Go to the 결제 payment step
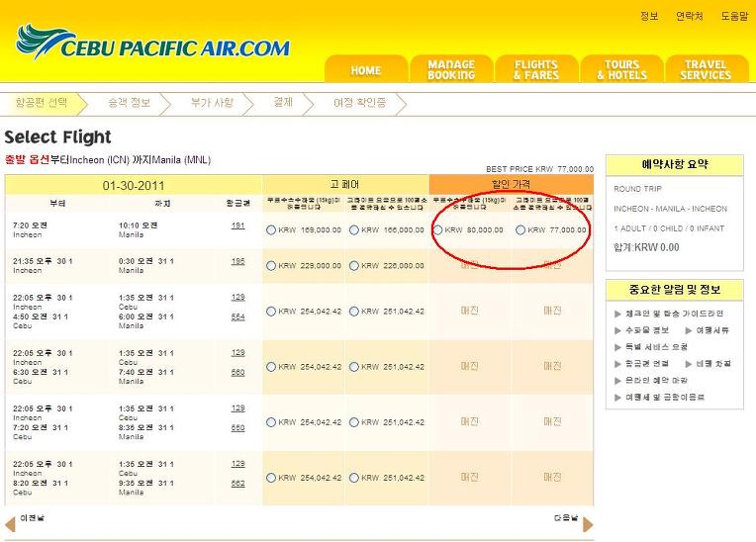The height and width of the screenshot is (542, 756). 283,102
